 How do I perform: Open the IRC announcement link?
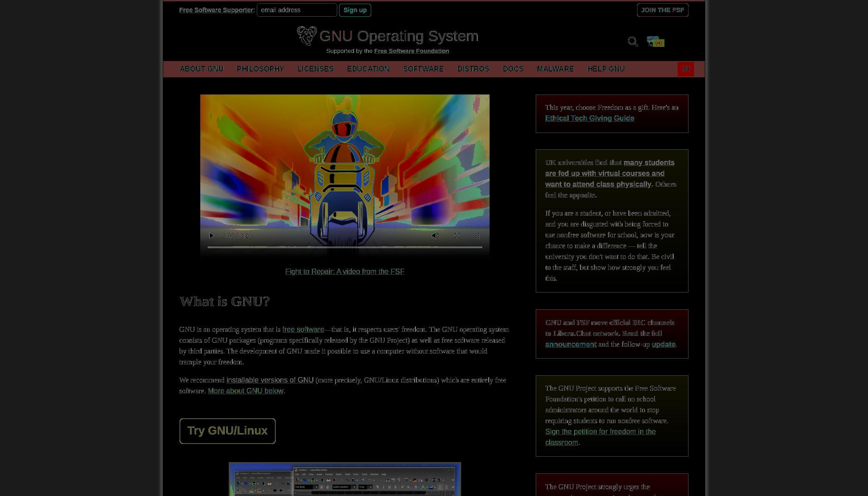click(x=571, y=345)
